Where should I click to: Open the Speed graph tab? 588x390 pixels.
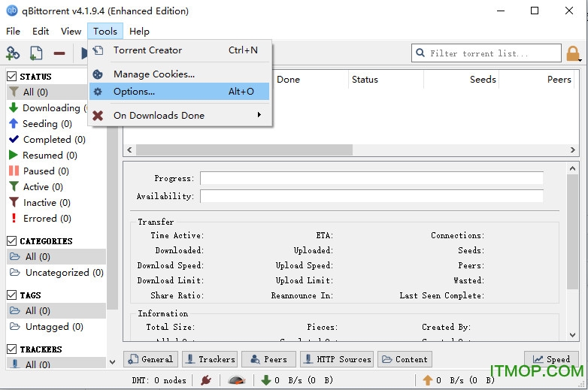pos(551,359)
